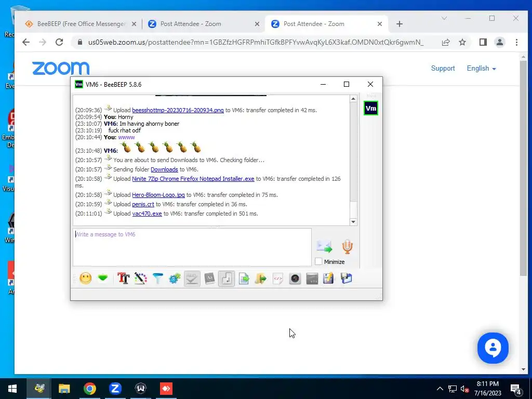Toggle the Return key send option icon
The height and width of the screenshot is (399, 532).
[227, 278]
